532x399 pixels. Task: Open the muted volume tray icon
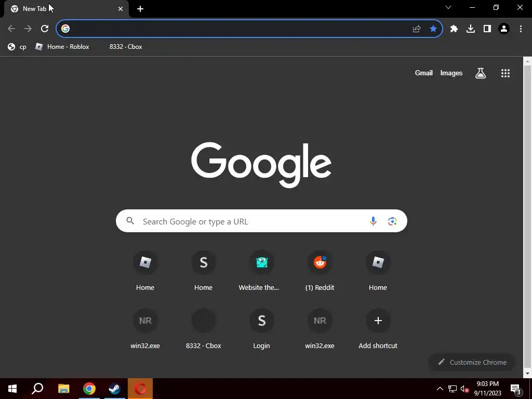pyautogui.click(x=464, y=389)
